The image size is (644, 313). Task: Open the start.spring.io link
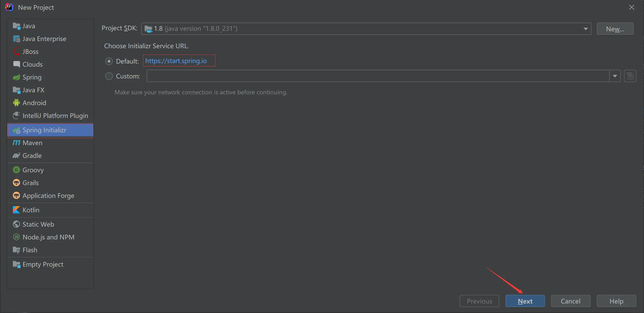click(x=176, y=61)
